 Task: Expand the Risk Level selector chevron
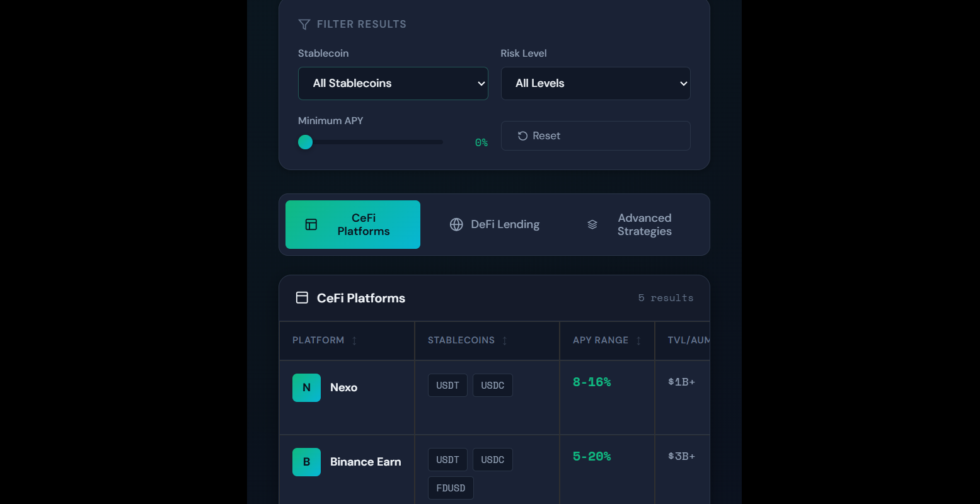[683, 83]
